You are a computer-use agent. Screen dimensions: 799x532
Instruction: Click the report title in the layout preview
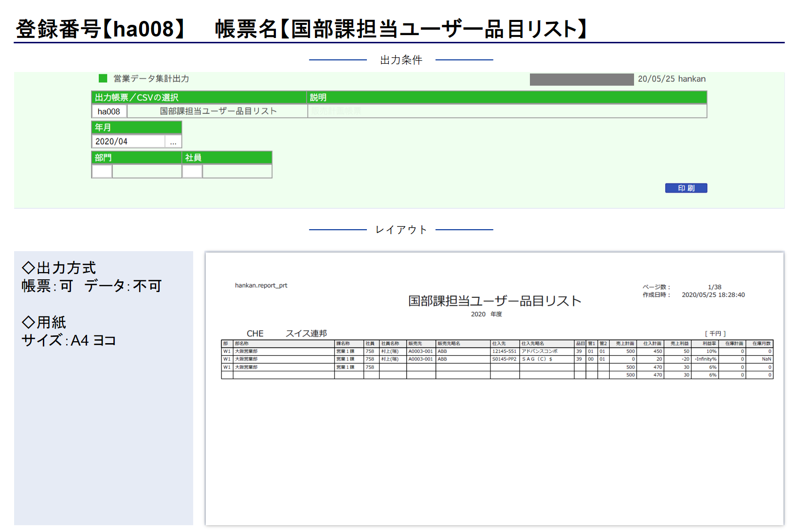494,301
